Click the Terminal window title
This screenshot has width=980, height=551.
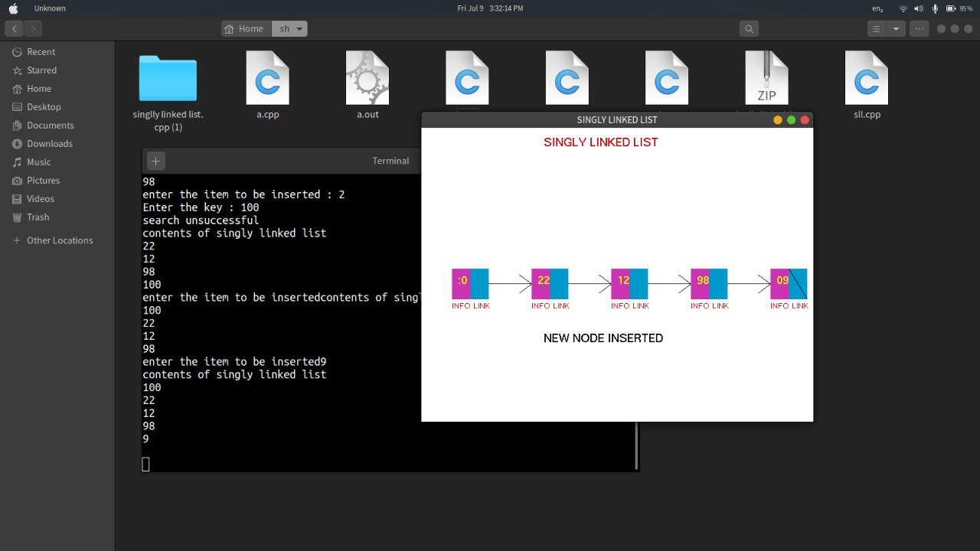coord(390,161)
